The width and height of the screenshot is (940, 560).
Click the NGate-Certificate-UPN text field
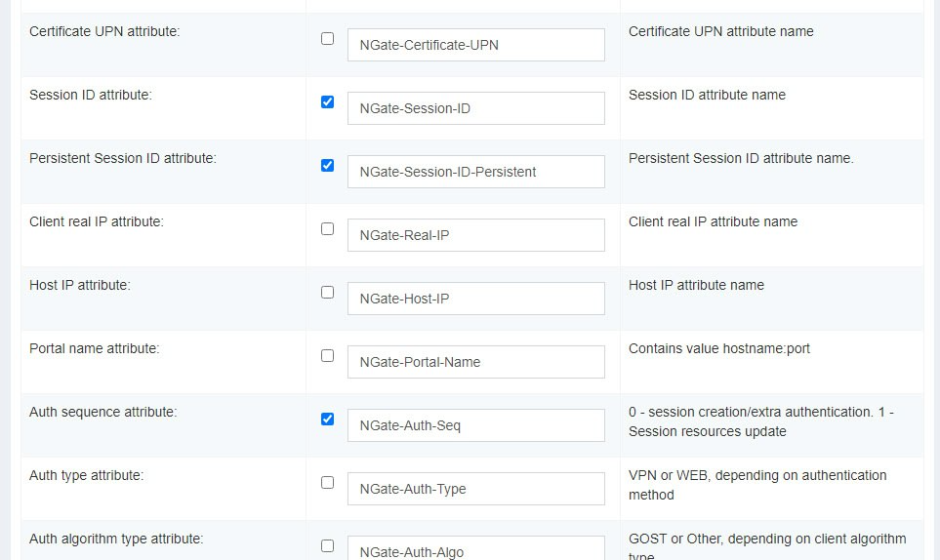475,45
